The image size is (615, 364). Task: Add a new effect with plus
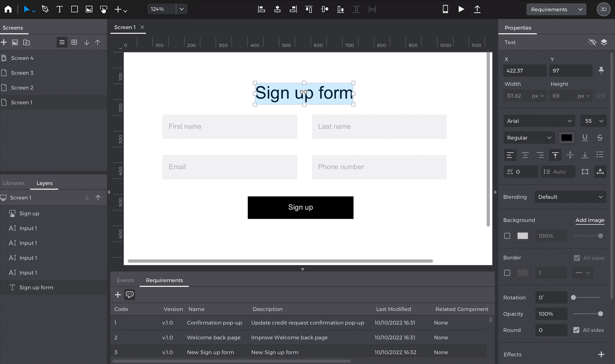pos(601,354)
